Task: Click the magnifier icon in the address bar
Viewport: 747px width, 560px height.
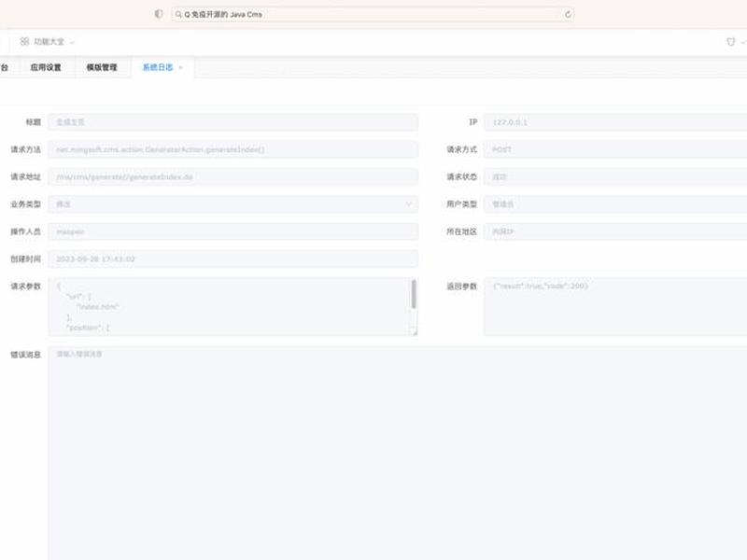Action: coord(178,14)
